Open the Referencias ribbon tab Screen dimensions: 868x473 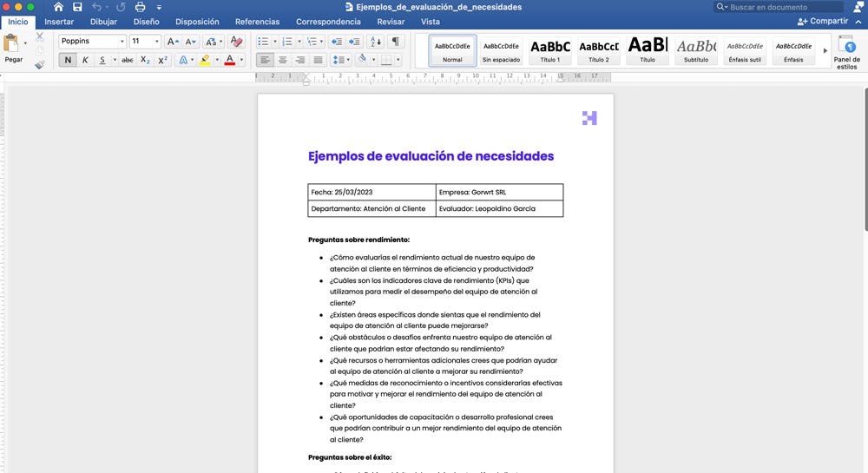pos(257,22)
